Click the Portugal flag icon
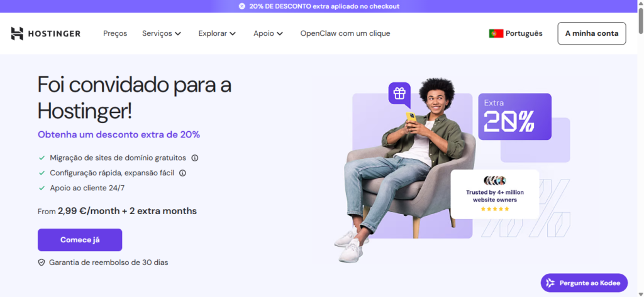 [x=496, y=34]
